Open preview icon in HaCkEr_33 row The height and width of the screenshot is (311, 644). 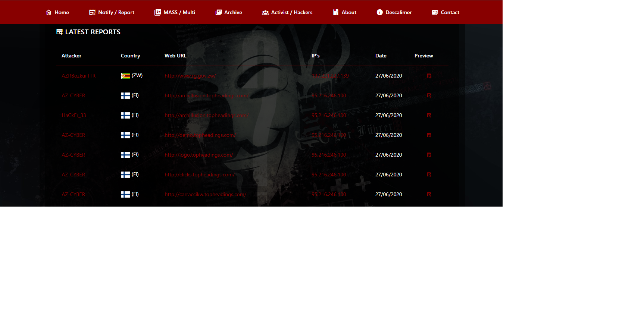pos(429,115)
